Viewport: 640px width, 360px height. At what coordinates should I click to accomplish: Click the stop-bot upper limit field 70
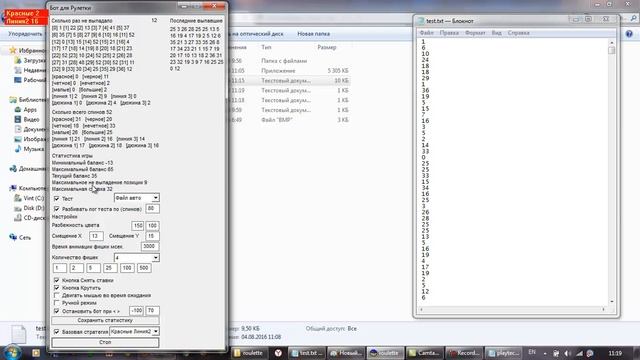pyautogui.click(x=152, y=311)
